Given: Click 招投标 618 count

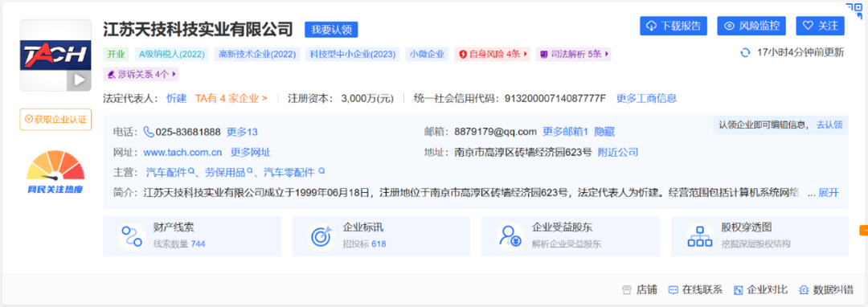Looking at the screenshot, I should (364, 244).
